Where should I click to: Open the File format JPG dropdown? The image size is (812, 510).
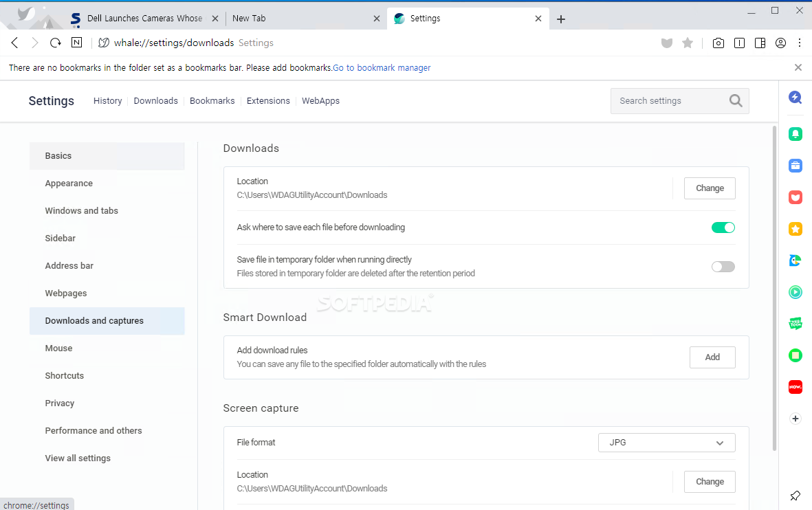pyautogui.click(x=666, y=443)
